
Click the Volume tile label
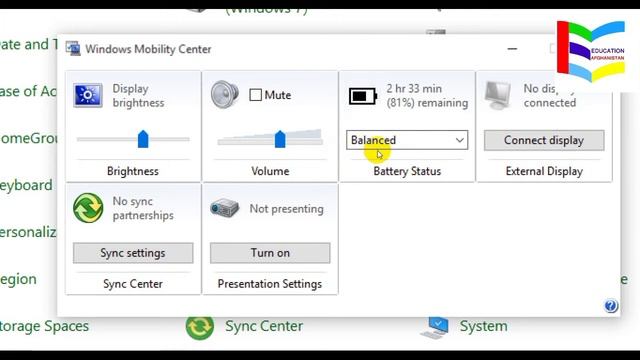[270, 171]
